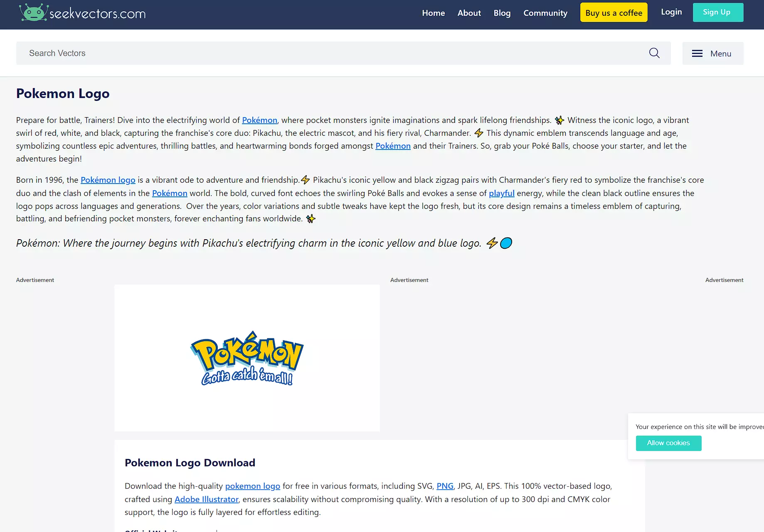Click the seekvectors robot mascot logo

point(33,13)
